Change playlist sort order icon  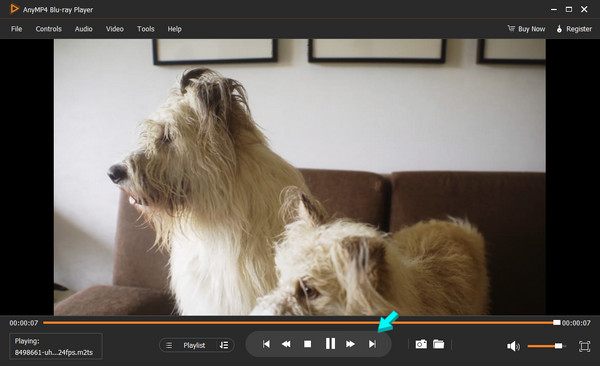[x=224, y=345]
